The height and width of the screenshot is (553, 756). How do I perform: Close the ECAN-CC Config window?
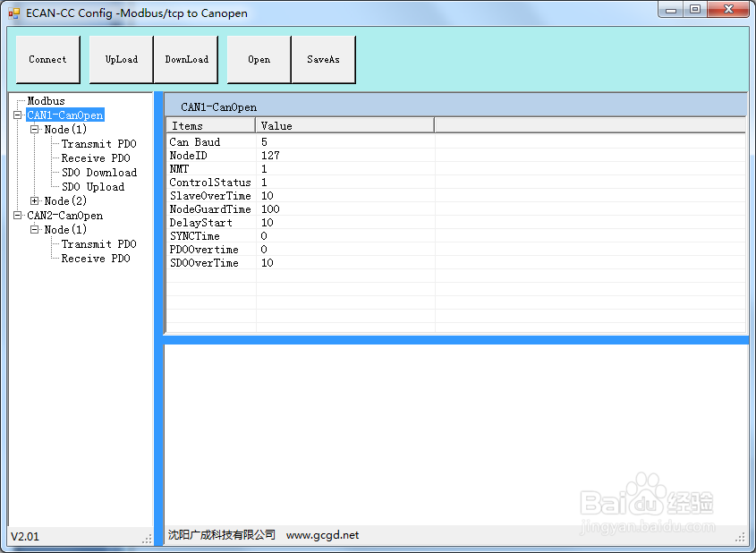coord(728,10)
